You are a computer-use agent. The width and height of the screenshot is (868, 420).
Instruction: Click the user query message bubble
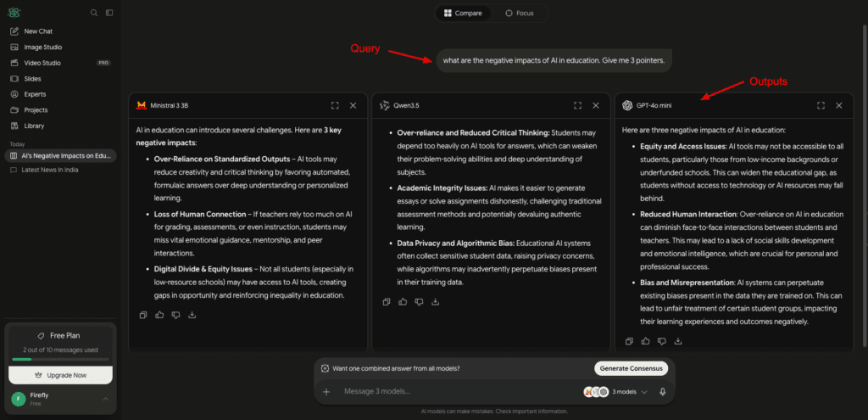[554, 60]
